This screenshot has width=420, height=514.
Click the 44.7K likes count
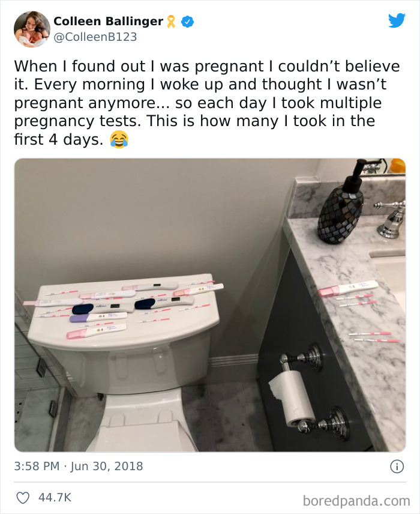[x=55, y=497]
